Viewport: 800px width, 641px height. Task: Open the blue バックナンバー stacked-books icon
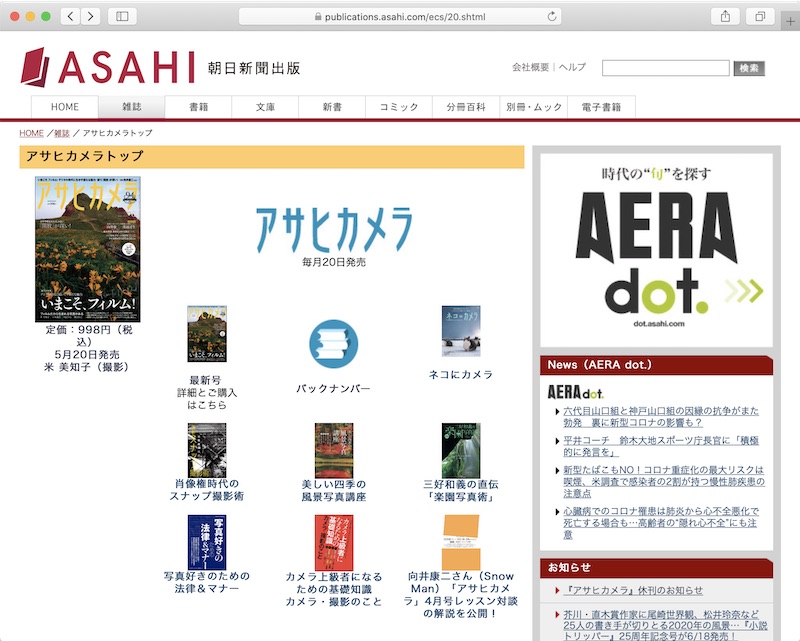pos(334,344)
